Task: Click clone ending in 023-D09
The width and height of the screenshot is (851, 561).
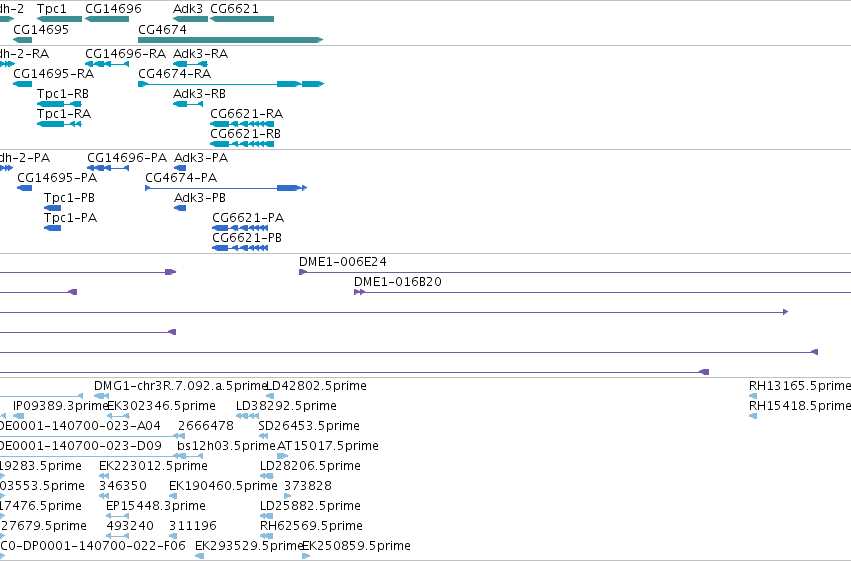Action: tap(80, 447)
